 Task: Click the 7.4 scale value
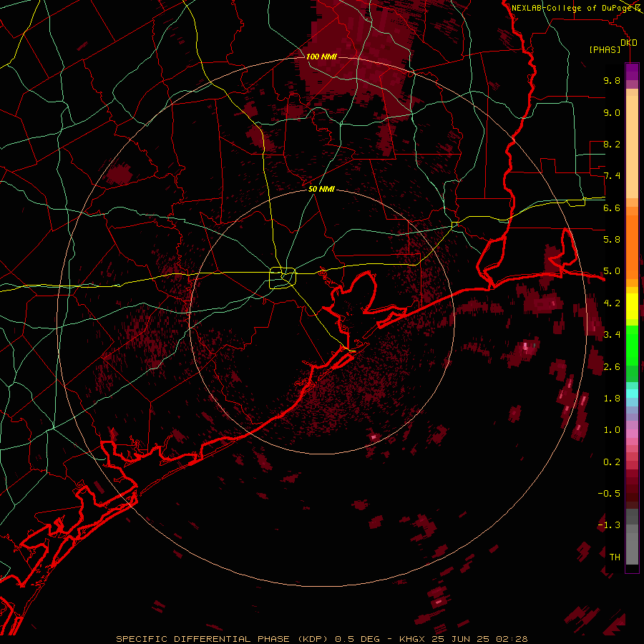point(612,176)
